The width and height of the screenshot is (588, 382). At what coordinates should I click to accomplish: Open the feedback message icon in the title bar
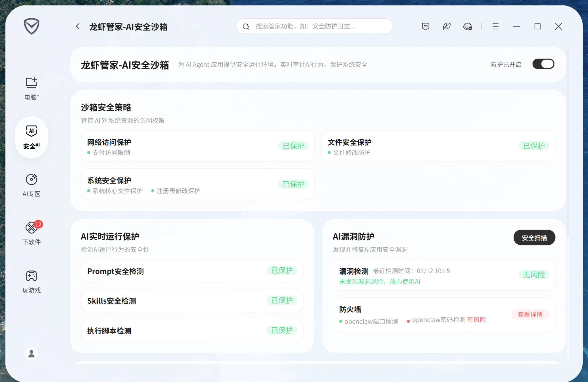point(425,26)
